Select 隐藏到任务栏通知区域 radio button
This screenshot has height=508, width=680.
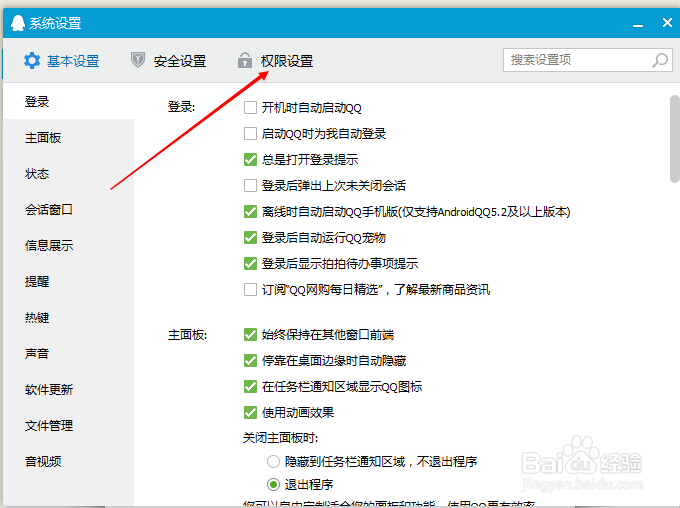pos(273,461)
